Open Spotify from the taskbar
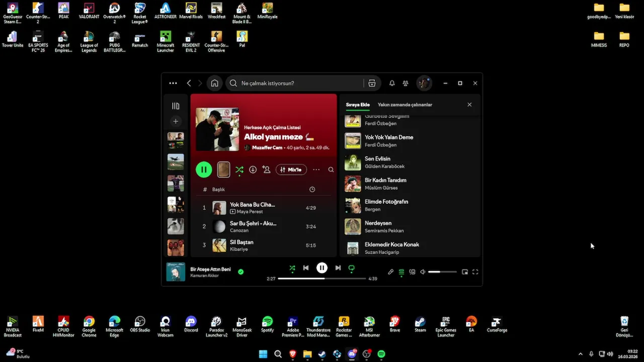Viewport: 644px width, 362px height. pyautogui.click(x=381, y=354)
